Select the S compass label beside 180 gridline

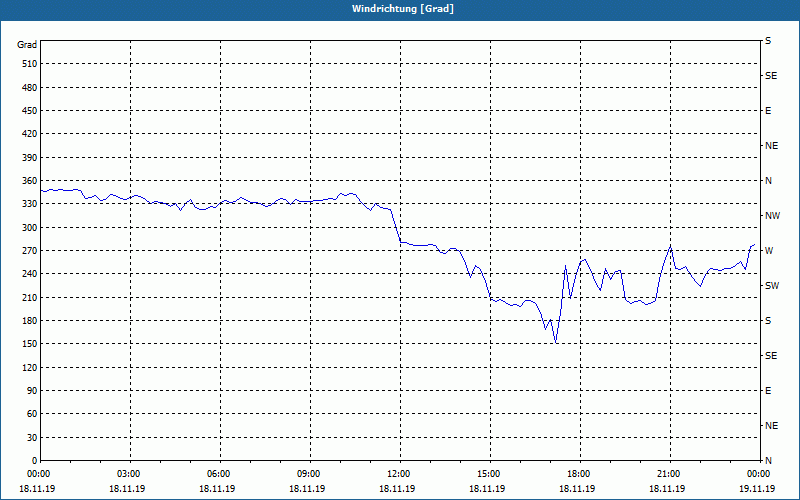pyautogui.click(x=768, y=321)
